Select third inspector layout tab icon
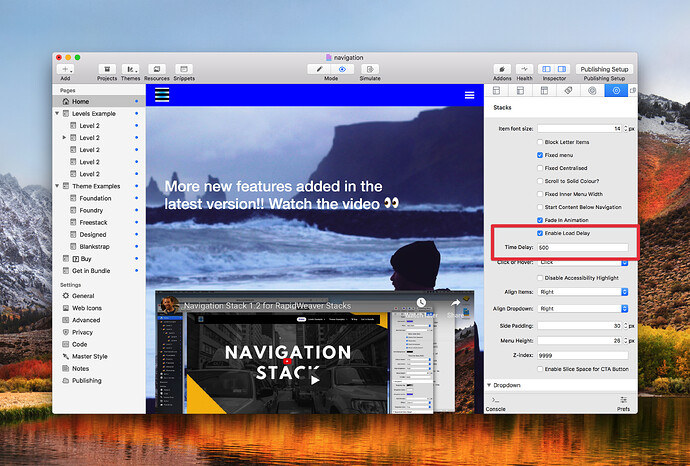Viewport: 690px width, 466px height. coord(544,90)
